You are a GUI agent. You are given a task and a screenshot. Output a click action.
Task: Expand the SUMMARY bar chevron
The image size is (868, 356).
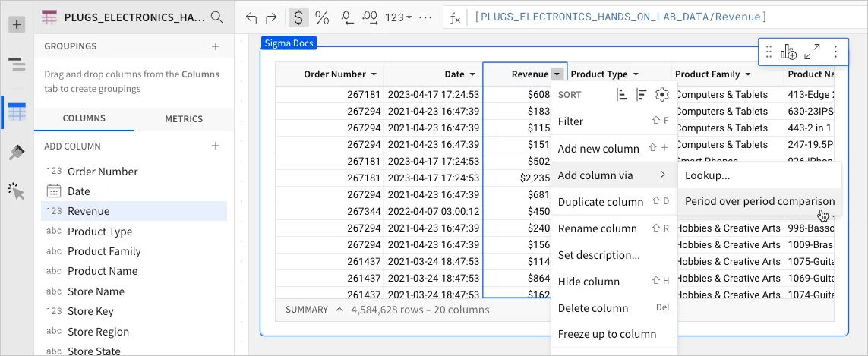339,310
